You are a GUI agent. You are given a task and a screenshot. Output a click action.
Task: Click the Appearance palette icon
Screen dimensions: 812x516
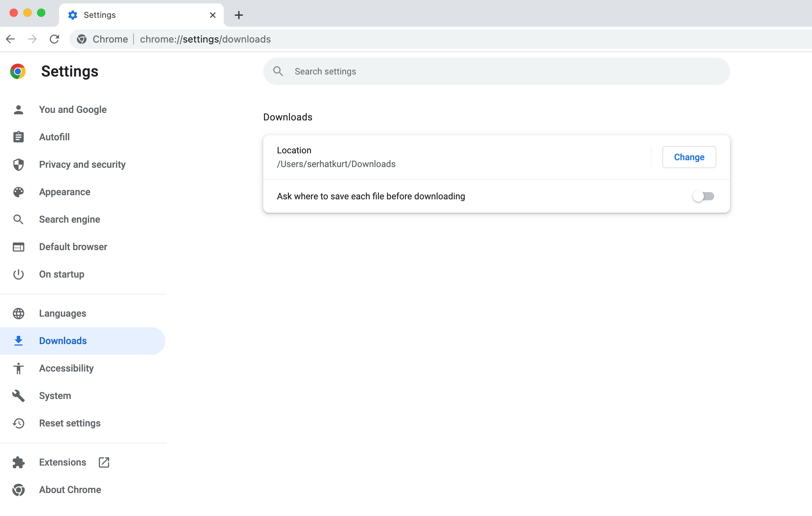19,192
